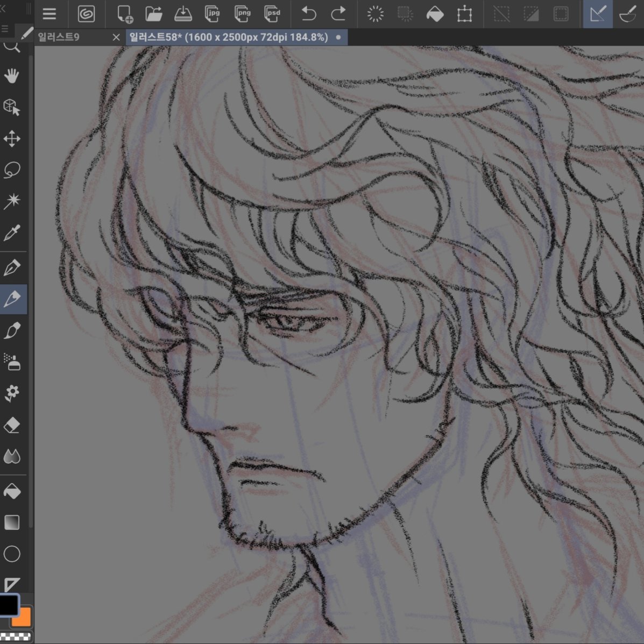
Task: Select the Blend tool
Action: pos(12,456)
